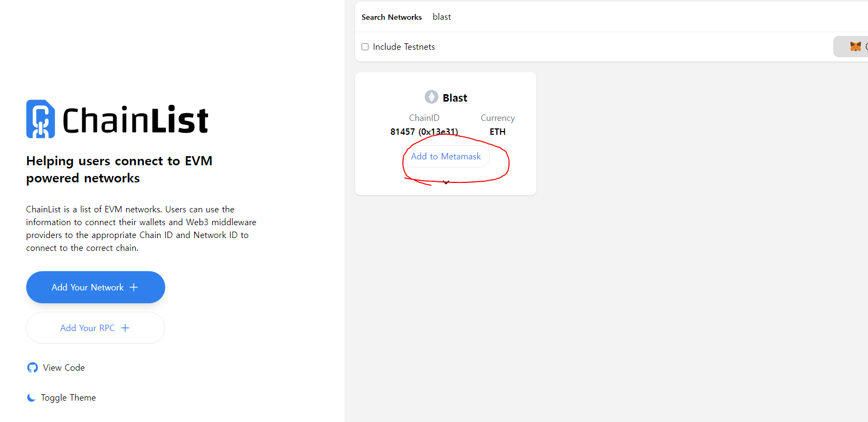The width and height of the screenshot is (868, 422).
Task: Add Blast network to Metamask
Action: [446, 156]
